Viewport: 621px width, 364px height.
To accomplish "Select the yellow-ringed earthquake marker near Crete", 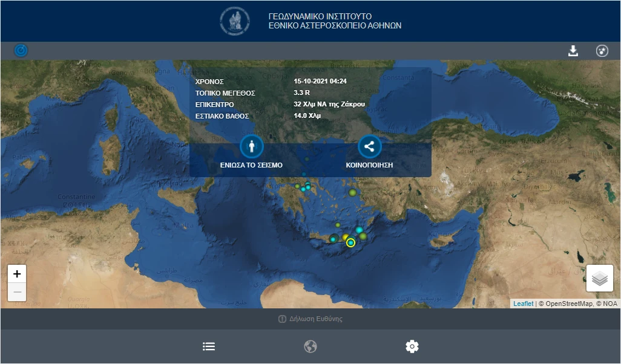I will [x=350, y=243].
